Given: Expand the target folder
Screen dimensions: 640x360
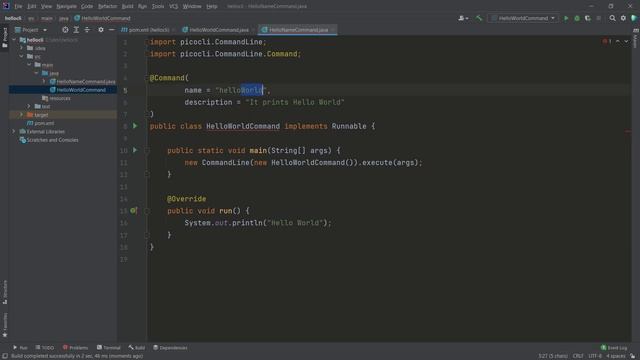Looking at the screenshot, I should pyautogui.click(x=22, y=115).
